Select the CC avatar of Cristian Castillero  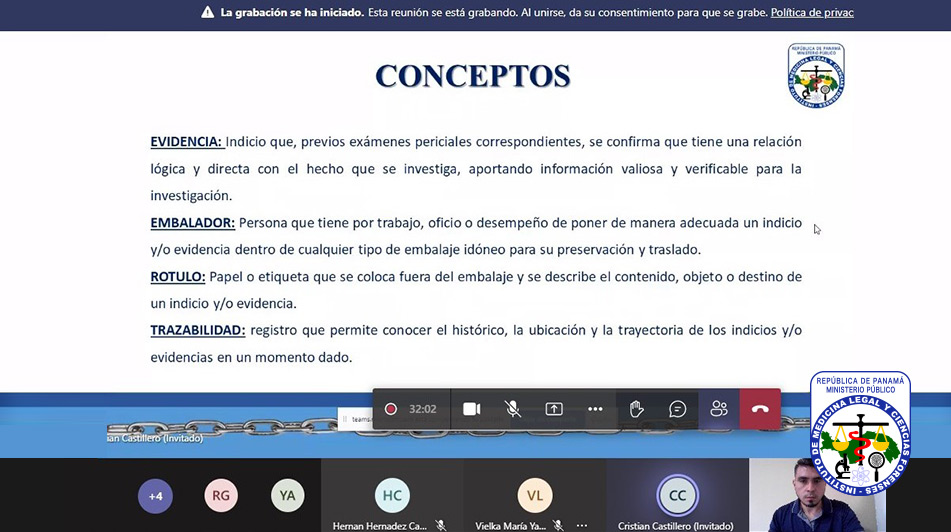(677, 496)
